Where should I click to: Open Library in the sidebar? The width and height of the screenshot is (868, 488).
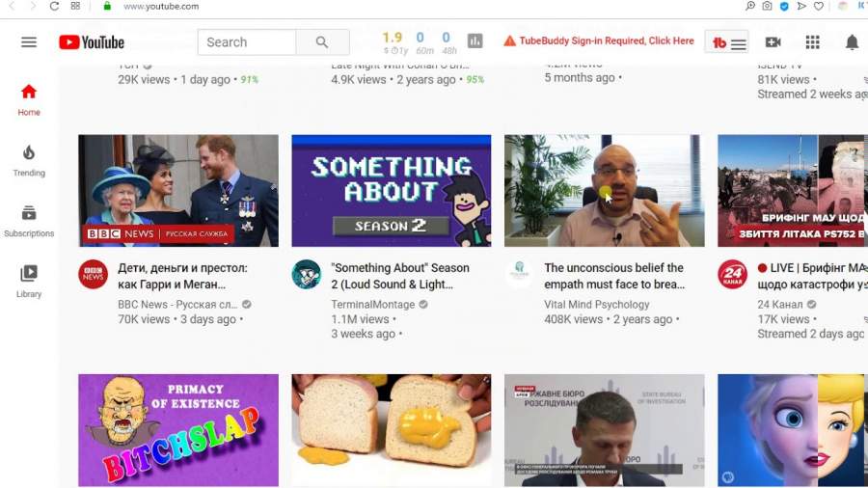29,281
